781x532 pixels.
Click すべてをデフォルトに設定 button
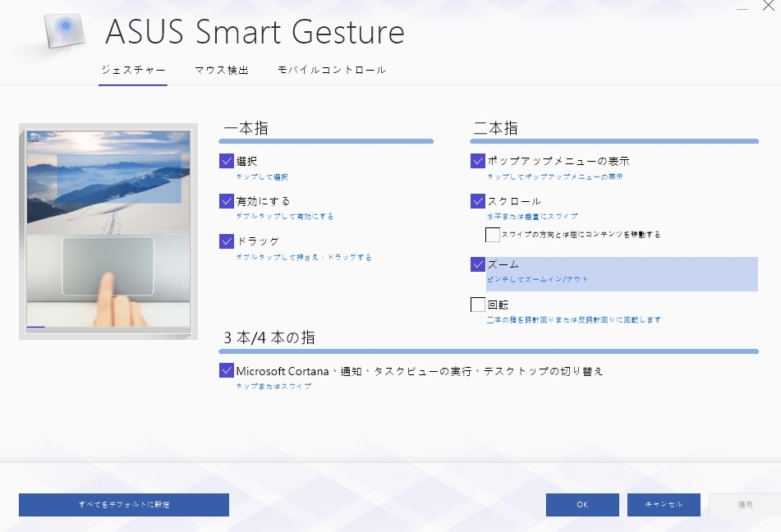[124, 505]
